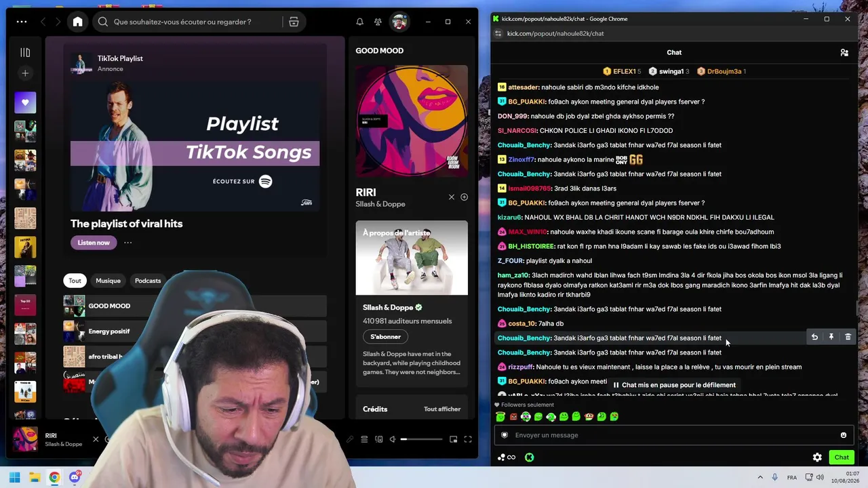The image size is (868, 488).
Task: Open the Windows Start menu
Action: click(14, 478)
